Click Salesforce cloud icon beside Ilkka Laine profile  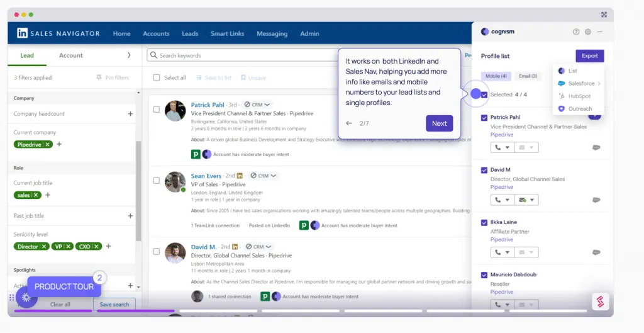click(x=596, y=252)
